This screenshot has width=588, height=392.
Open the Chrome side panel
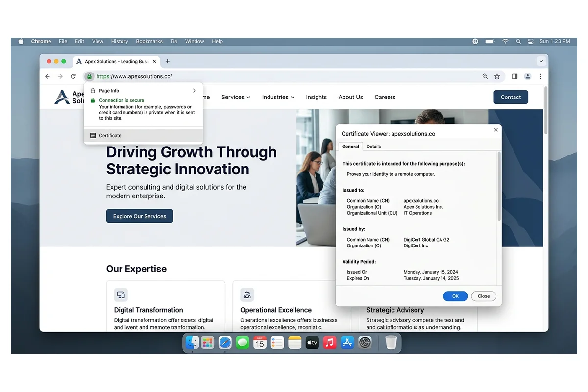514,76
